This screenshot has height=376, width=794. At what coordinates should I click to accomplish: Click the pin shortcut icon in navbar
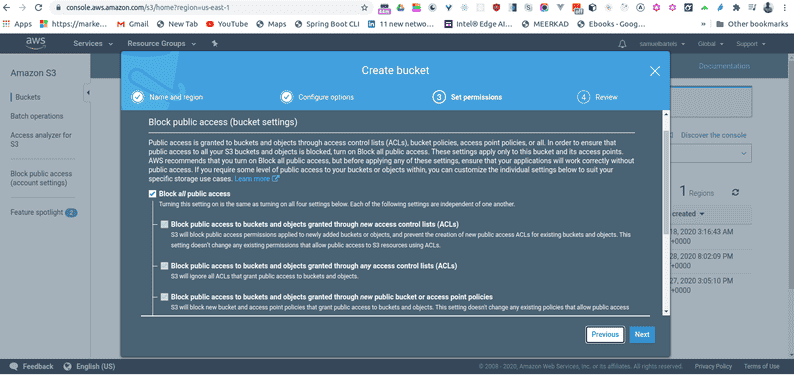[x=215, y=44]
